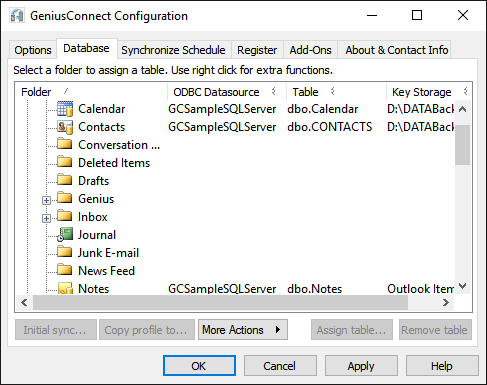Click the horizontal scrollbar right arrow
This screenshot has width=487, height=385.
pyautogui.click(x=446, y=302)
